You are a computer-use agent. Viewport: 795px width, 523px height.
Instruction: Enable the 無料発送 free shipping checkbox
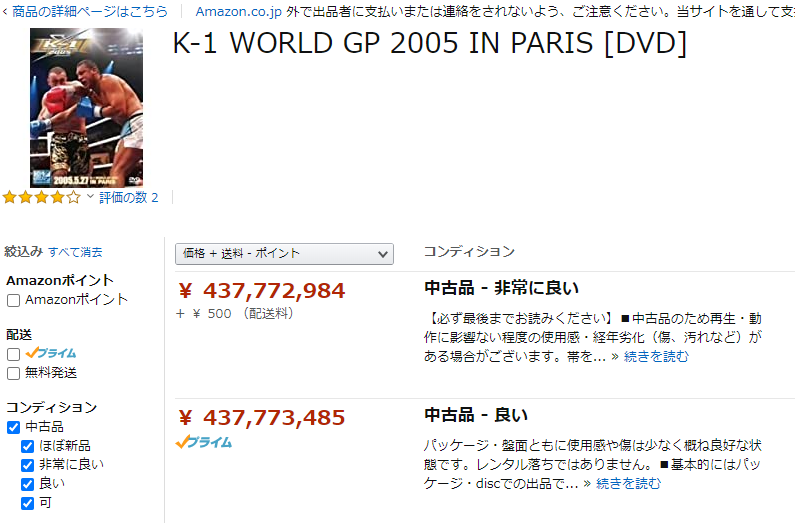pos(14,373)
